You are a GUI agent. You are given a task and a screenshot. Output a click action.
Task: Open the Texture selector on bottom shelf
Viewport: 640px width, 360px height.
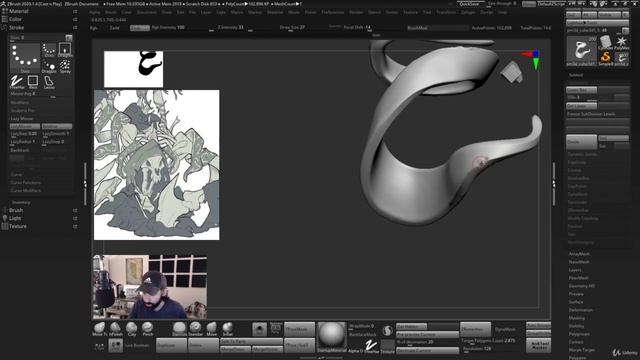click(x=387, y=346)
